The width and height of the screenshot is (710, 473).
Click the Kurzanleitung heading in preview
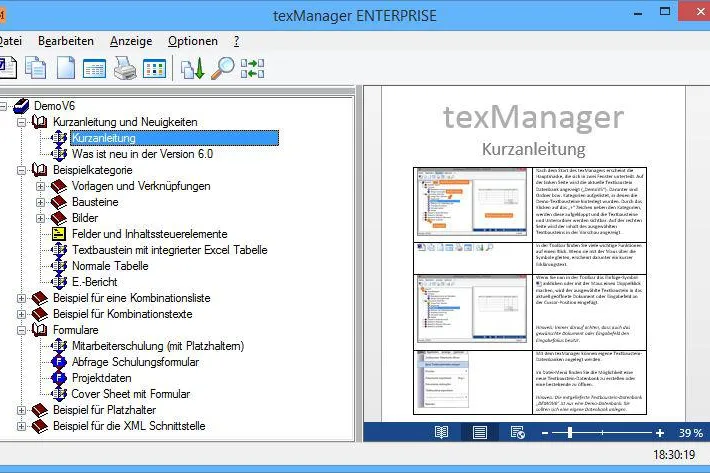coord(533,149)
